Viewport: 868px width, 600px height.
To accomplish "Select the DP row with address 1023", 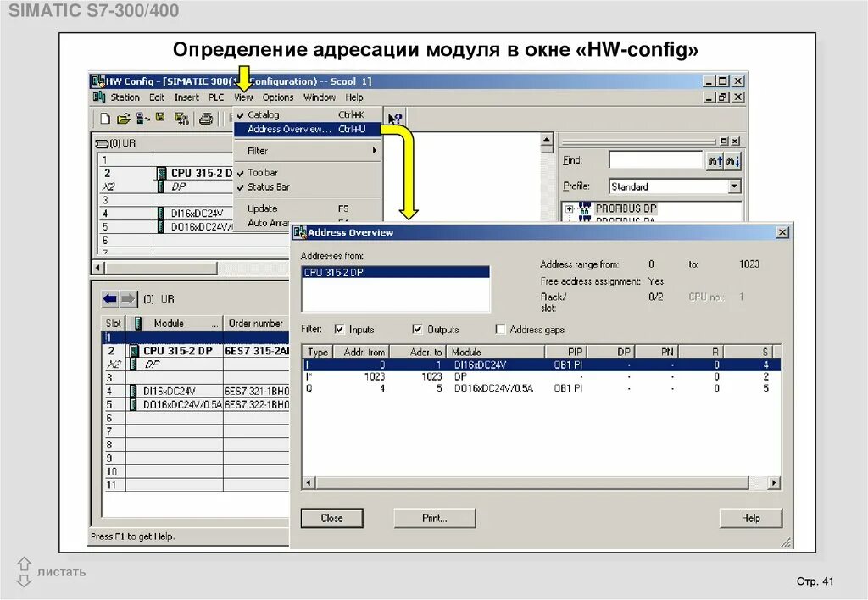I will coord(542,376).
